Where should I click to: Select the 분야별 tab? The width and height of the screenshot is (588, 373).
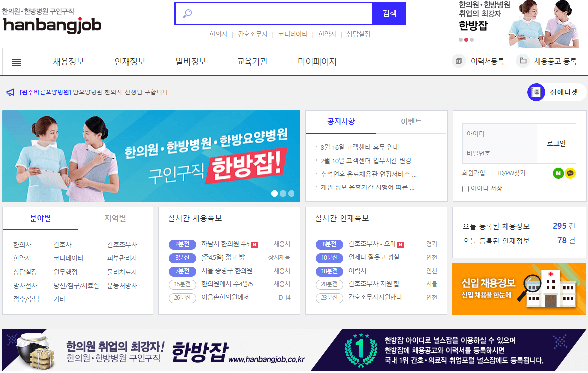click(x=41, y=218)
